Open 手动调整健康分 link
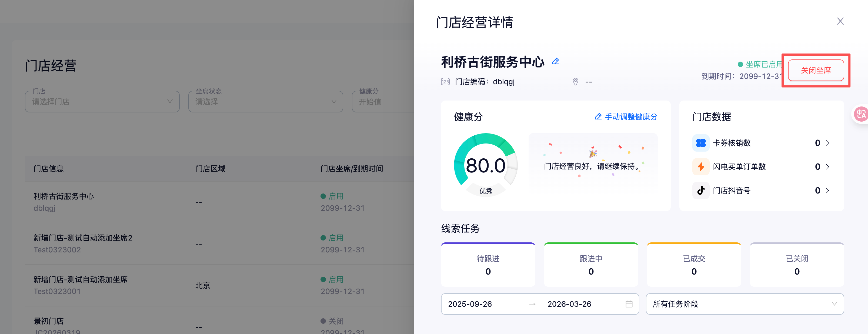The image size is (868, 334). click(x=626, y=117)
